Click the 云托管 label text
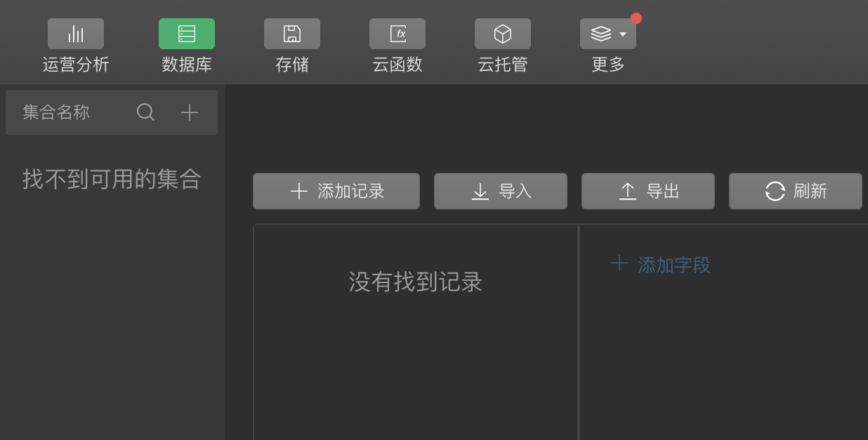This screenshot has height=440, width=868. coord(503,65)
